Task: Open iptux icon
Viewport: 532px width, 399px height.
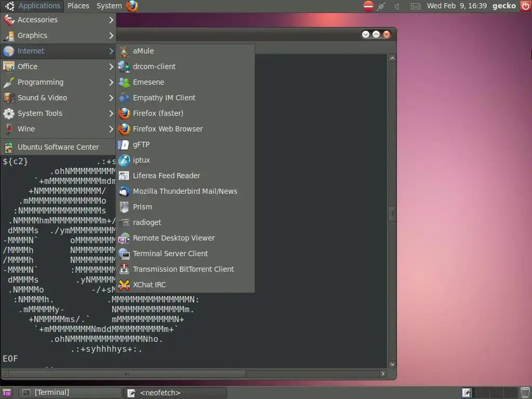Action: click(x=124, y=160)
